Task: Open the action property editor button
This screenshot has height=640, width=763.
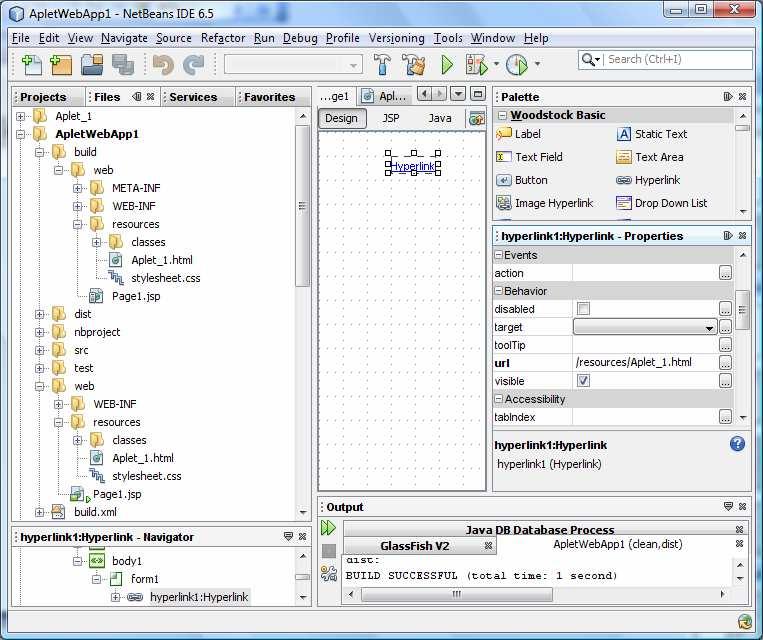Action: [x=725, y=273]
